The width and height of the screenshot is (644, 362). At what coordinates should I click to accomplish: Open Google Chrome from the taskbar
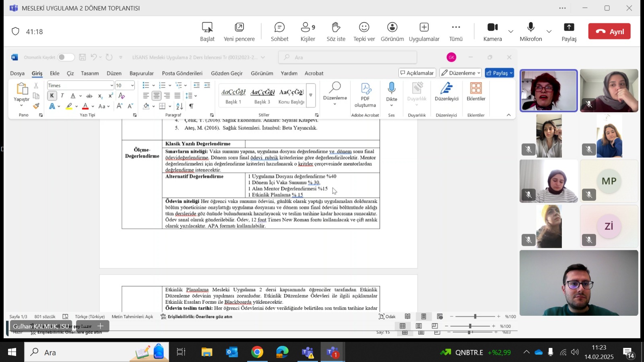(x=257, y=352)
